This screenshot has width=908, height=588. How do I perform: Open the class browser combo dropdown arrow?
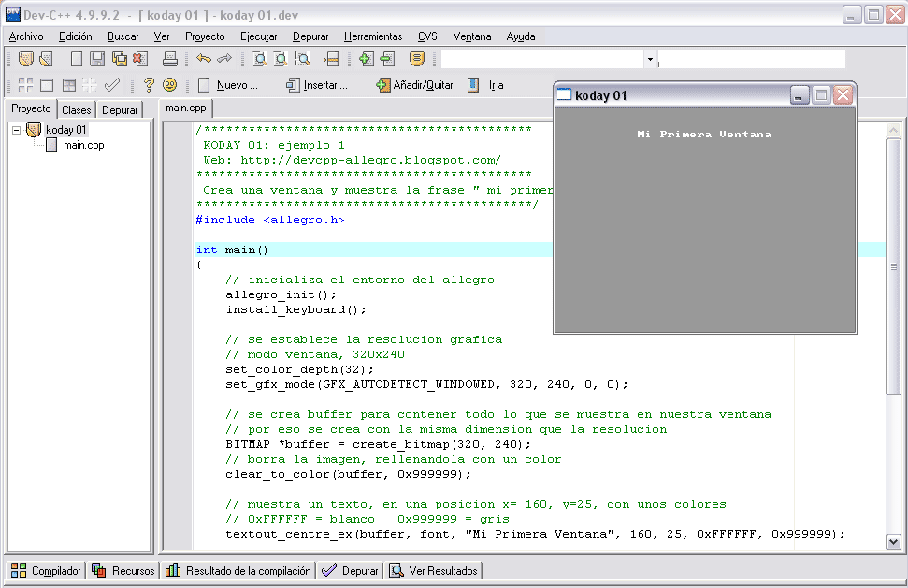pyautogui.click(x=650, y=59)
